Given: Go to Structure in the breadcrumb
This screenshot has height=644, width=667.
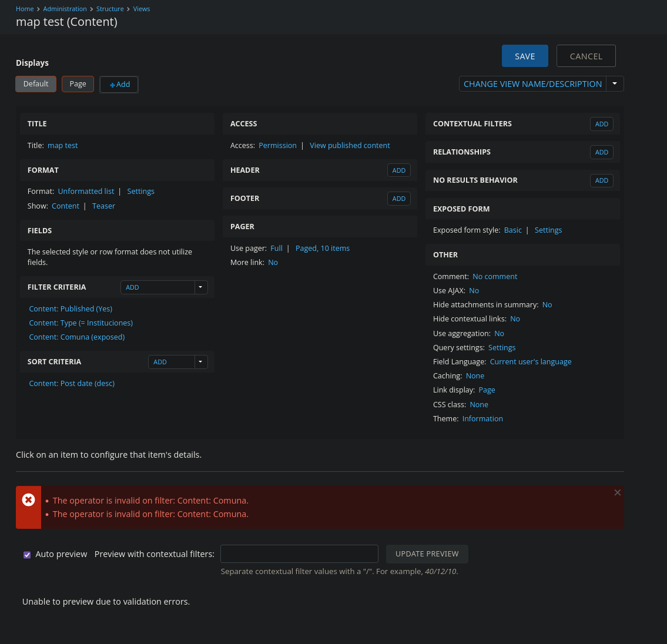Looking at the screenshot, I should (110, 9).
